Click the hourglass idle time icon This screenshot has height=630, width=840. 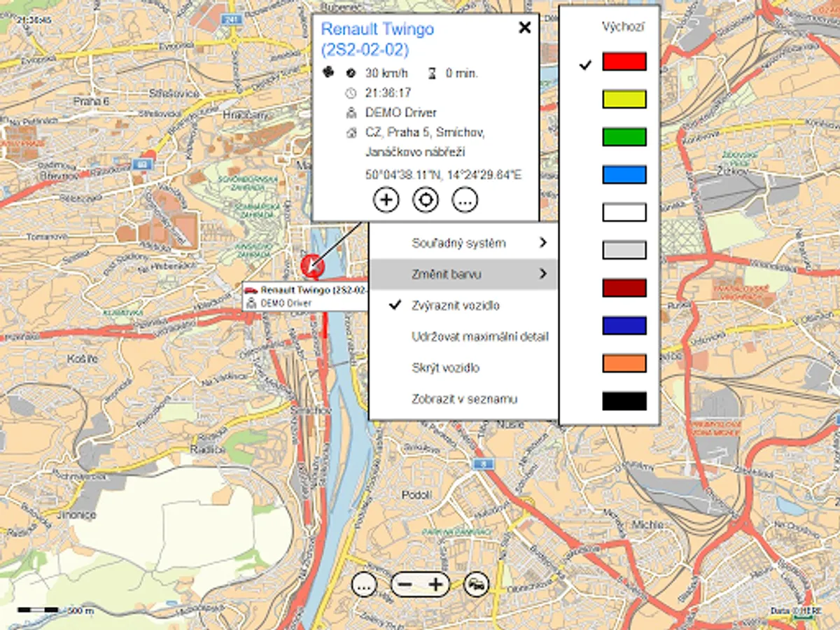433,73
